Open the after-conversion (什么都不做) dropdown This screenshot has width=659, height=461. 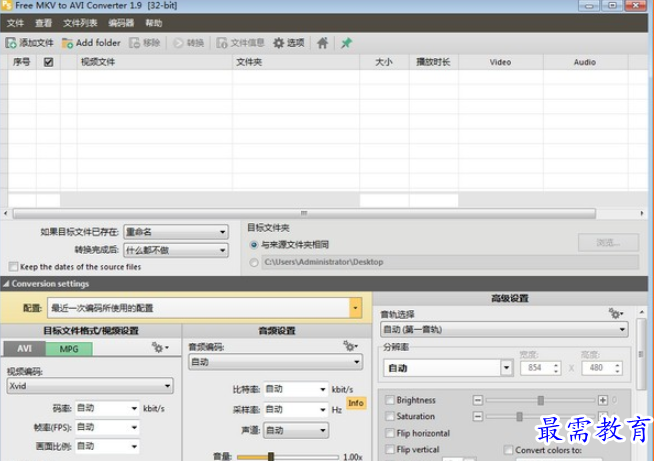[176, 250]
